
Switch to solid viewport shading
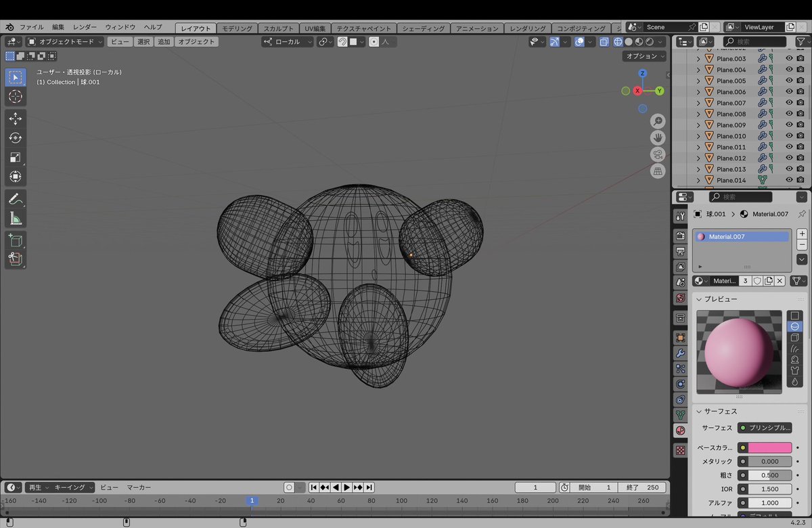[x=629, y=42]
